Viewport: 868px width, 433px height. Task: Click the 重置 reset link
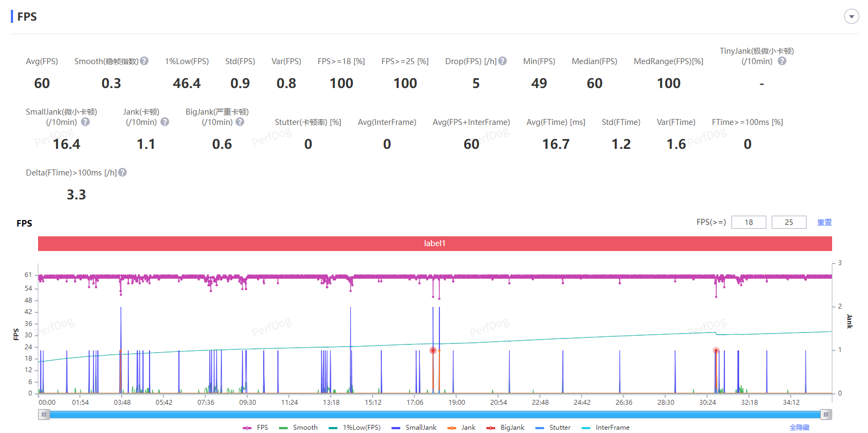(x=824, y=222)
